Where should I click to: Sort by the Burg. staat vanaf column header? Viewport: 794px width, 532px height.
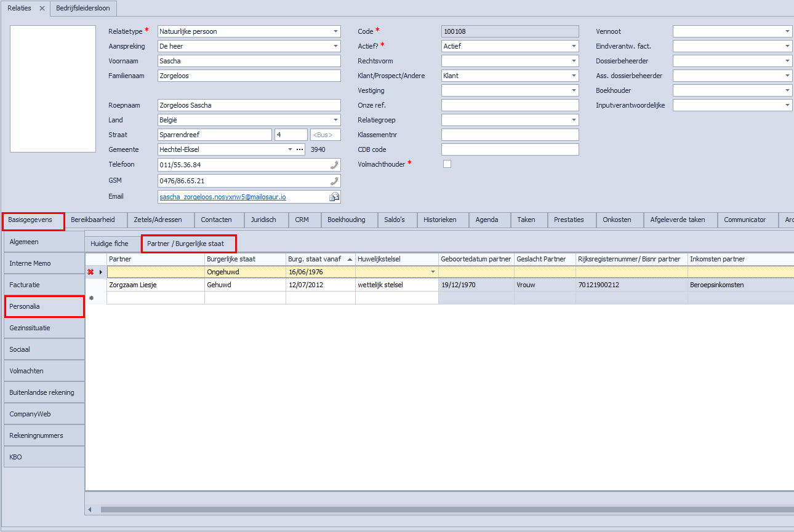317,259
